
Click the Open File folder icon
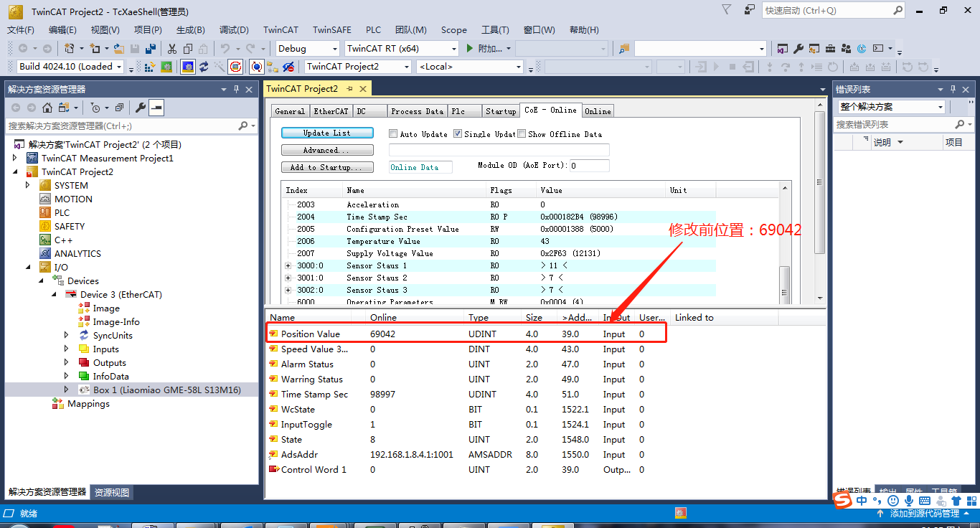coord(119,49)
